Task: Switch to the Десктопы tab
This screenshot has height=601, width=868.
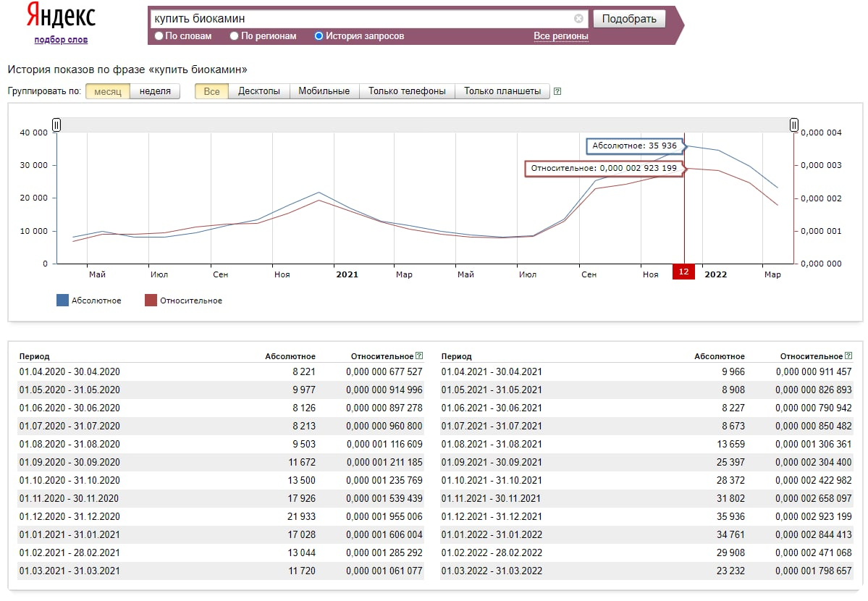Action: (259, 91)
